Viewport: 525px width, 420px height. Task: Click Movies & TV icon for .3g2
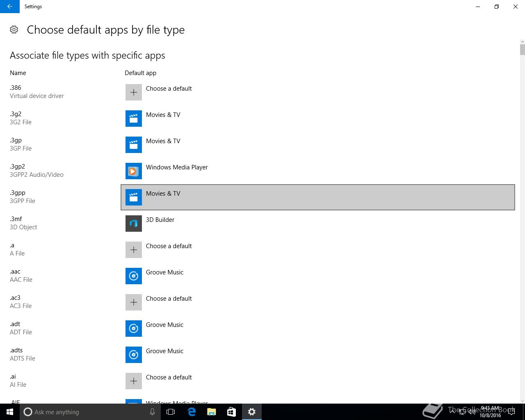point(134,119)
